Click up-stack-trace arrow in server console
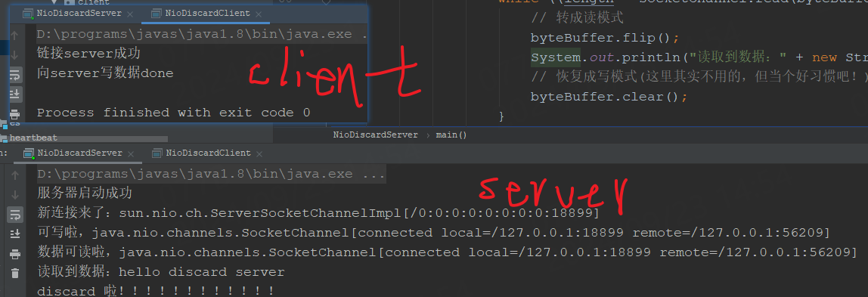Screen dimensions: 868x297 point(15,175)
